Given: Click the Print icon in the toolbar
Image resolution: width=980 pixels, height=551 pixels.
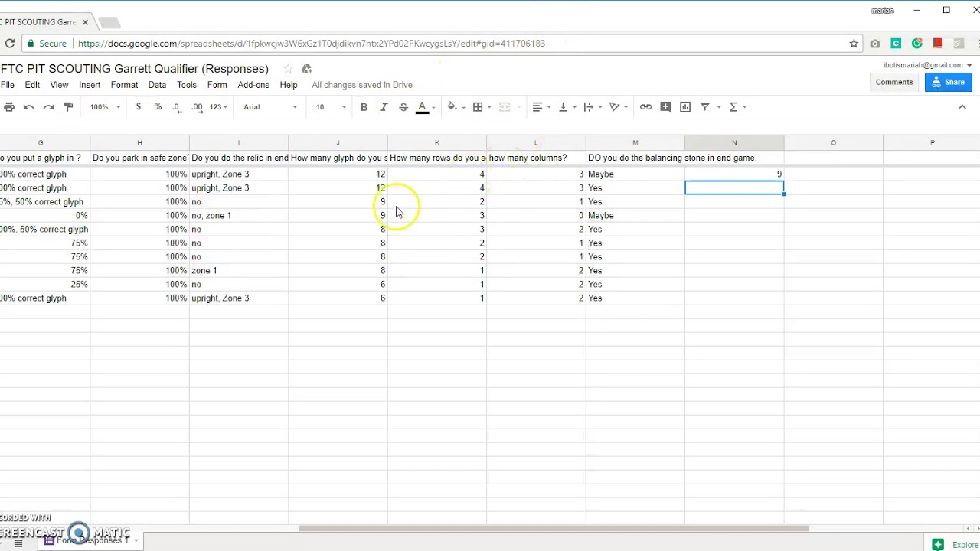Looking at the screenshot, I should click(8, 107).
